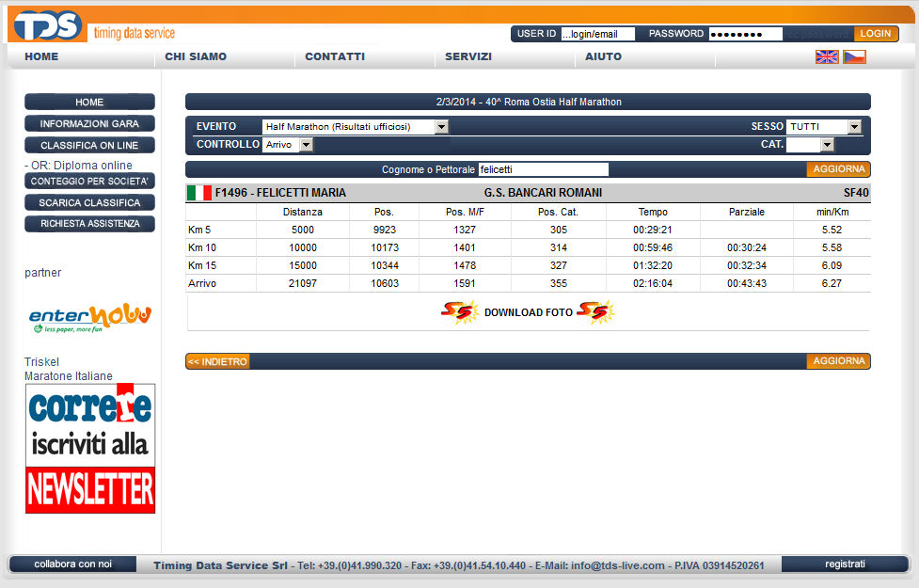This screenshot has width=919, height=588.
Task: Select CLASSIFICA ON LINE in sidebar
Action: pyautogui.click(x=89, y=146)
